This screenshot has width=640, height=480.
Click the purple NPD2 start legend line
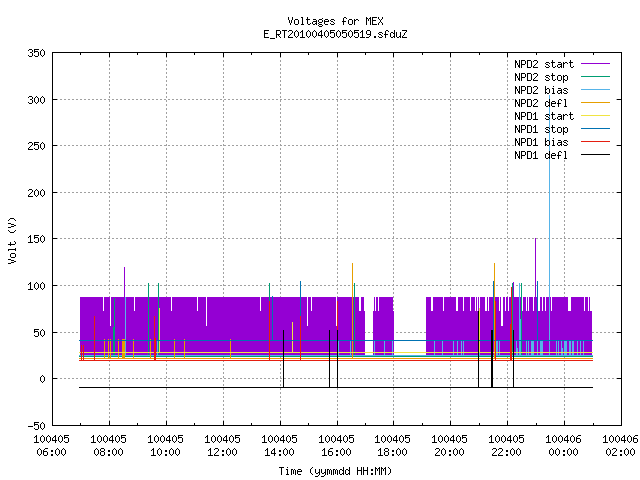[595, 64]
